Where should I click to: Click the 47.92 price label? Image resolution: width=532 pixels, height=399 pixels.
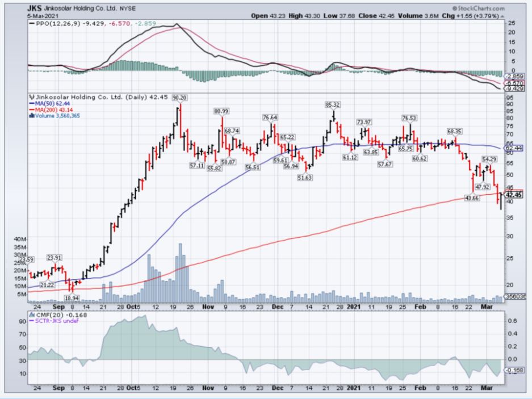click(482, 187)
